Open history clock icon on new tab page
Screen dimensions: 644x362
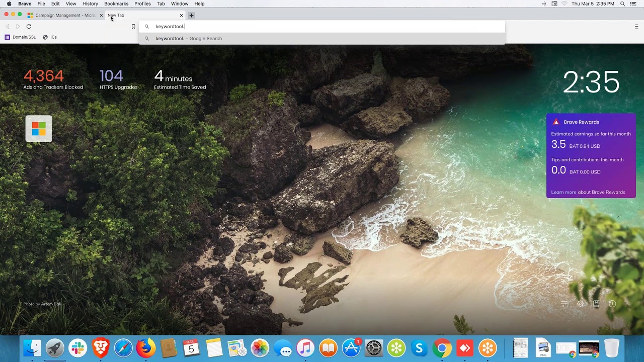pos(612,304)
